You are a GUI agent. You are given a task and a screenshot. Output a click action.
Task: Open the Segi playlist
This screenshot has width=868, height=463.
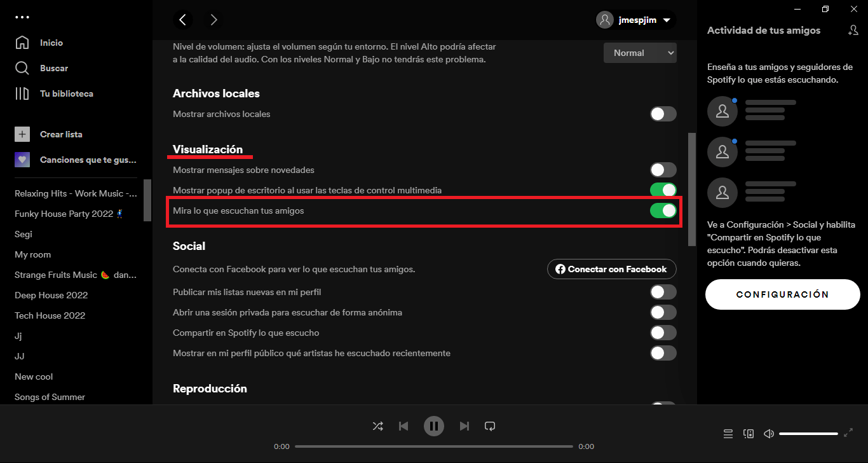pos(24,234)
